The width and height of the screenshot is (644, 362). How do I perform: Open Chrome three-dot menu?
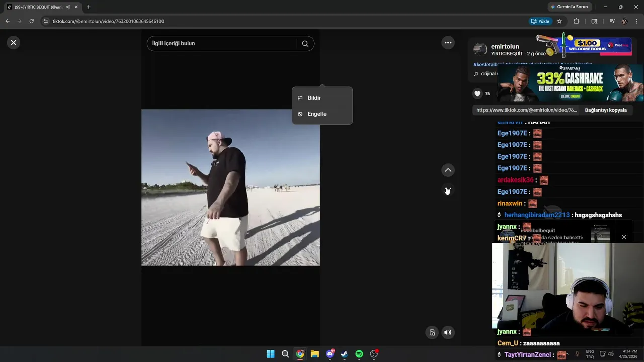[636, 21]
